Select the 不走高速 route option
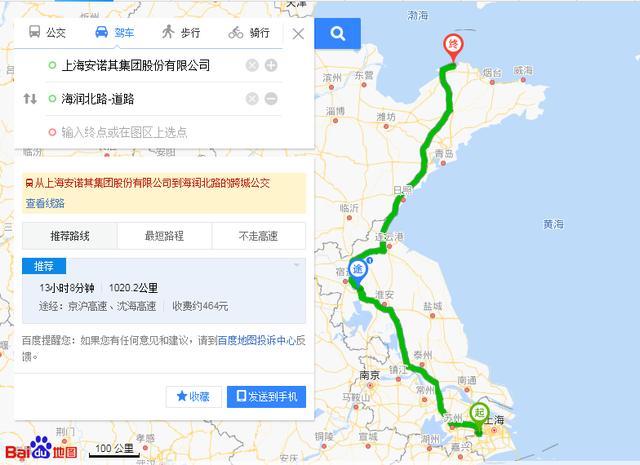The height and width of the screenshot is (465, 640). pyautogui.click(x=258, y=236)
